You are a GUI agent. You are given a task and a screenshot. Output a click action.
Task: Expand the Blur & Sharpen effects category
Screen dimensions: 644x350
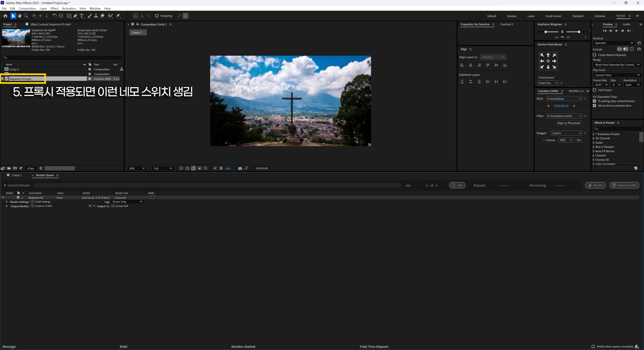pos(594,147)
